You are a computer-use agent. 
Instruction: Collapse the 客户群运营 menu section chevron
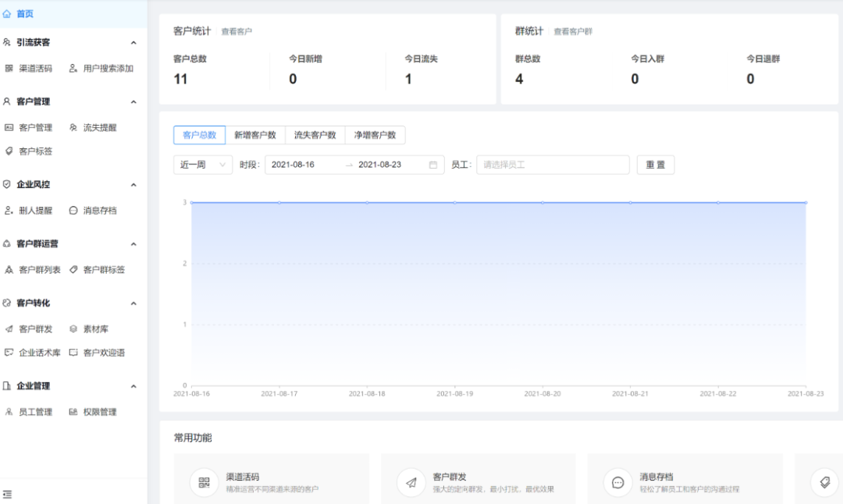133,244
